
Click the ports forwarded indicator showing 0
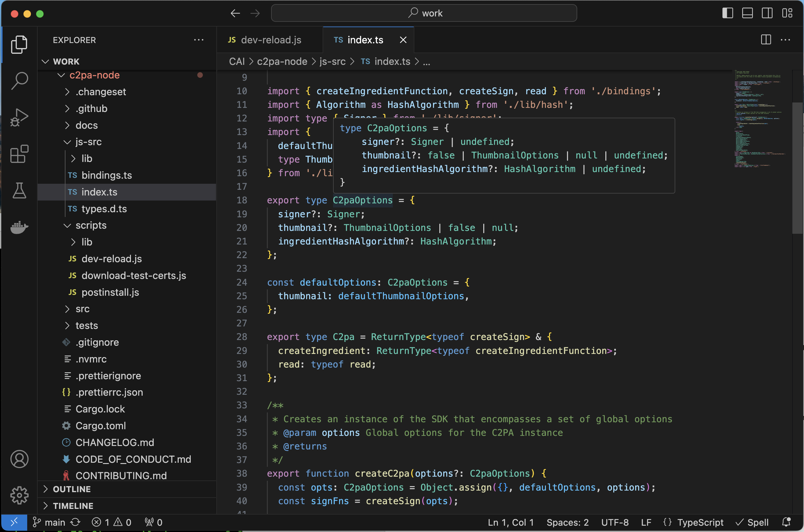[x=153, y=522]
